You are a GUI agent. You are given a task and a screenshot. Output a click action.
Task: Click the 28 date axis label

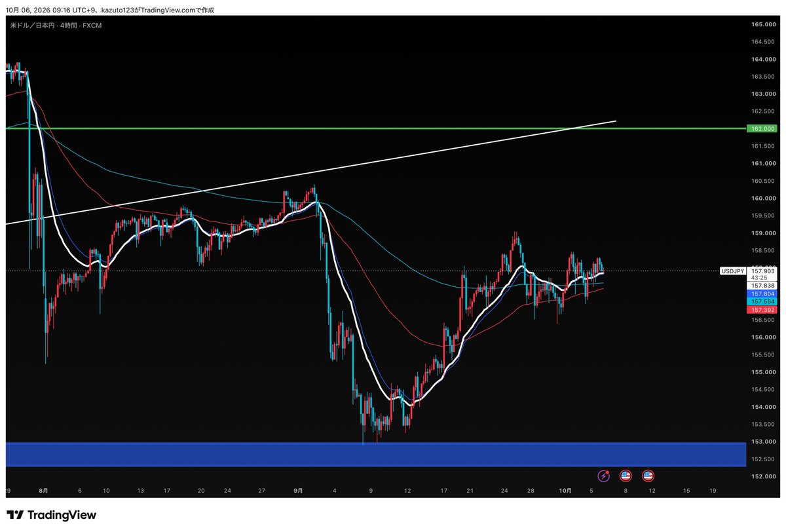pos(531,489)
